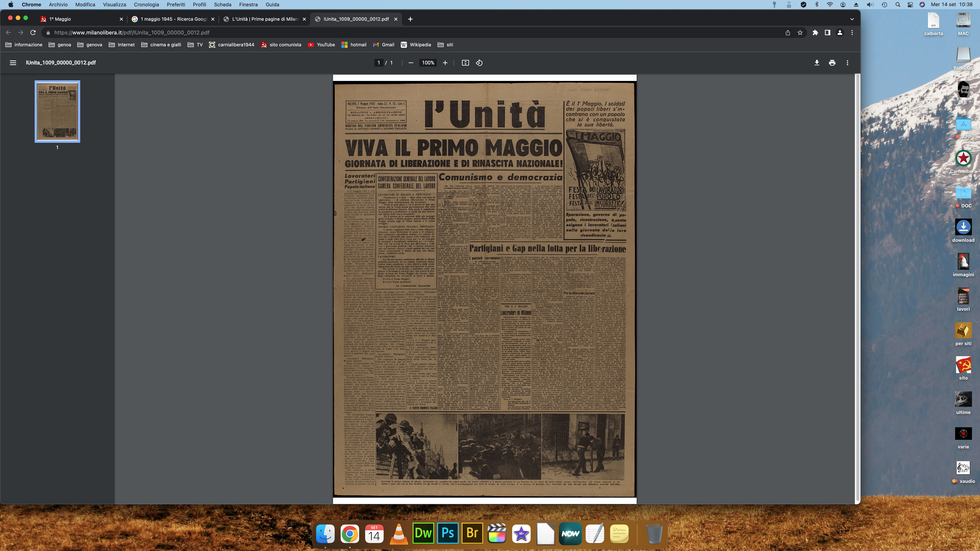Expand the tab search chevron
Viewport: 980px width, 551px height.
coord(852,19)
